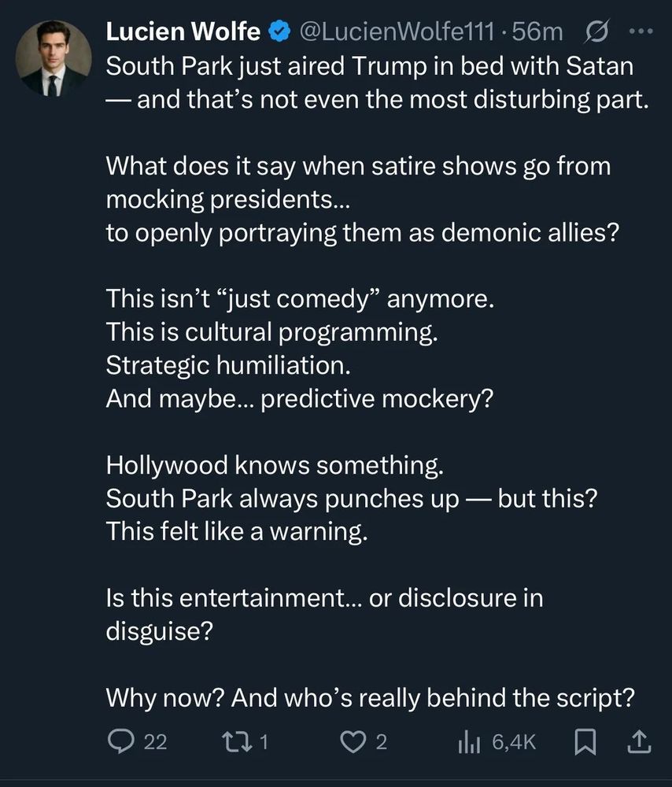Open the three-dot more options menu

pos(641,31)
